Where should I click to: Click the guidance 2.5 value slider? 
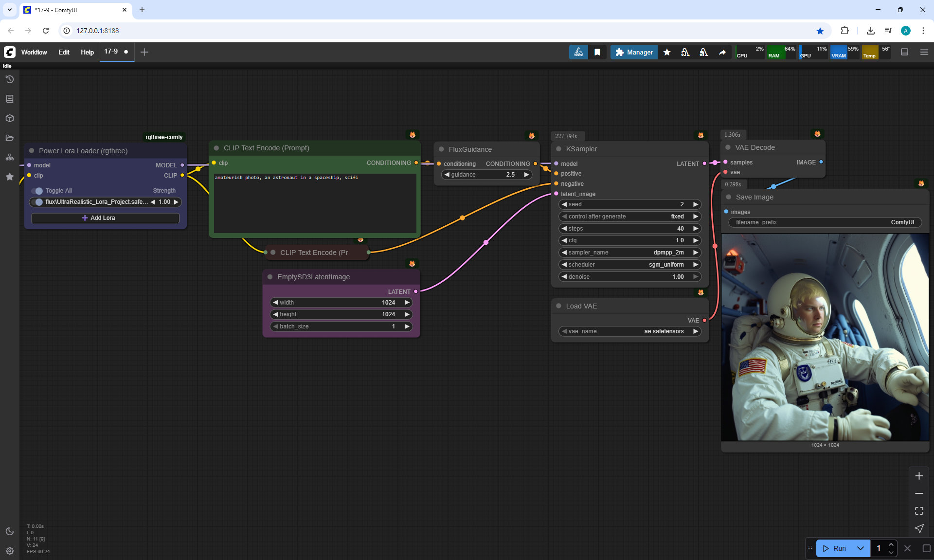coord(486,175)
